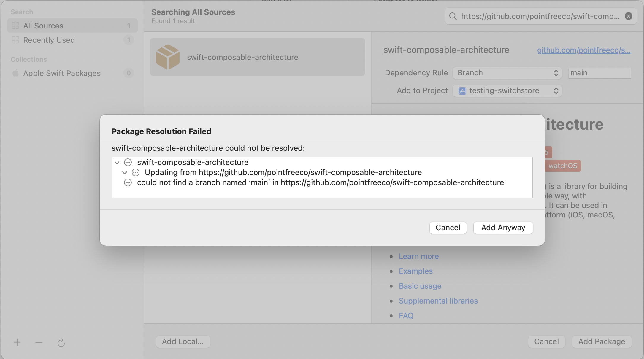Open the github.com/pointfreeco link
Viewport: 644px width, 359px height.
(584, 50)
